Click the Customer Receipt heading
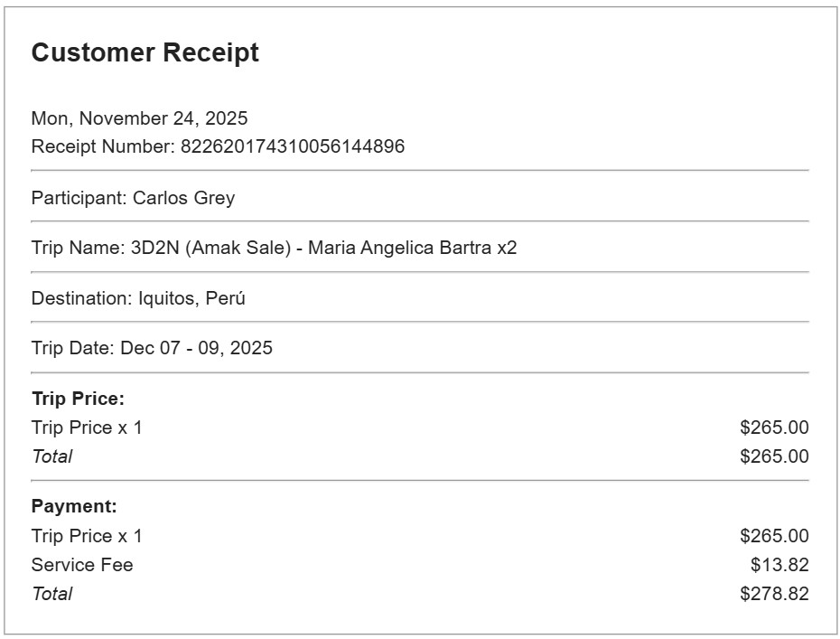 (x=145, y=53)
